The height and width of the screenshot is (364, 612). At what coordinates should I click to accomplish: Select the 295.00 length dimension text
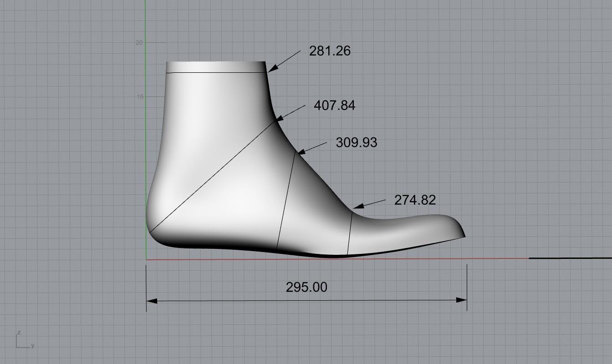point(306,288)
